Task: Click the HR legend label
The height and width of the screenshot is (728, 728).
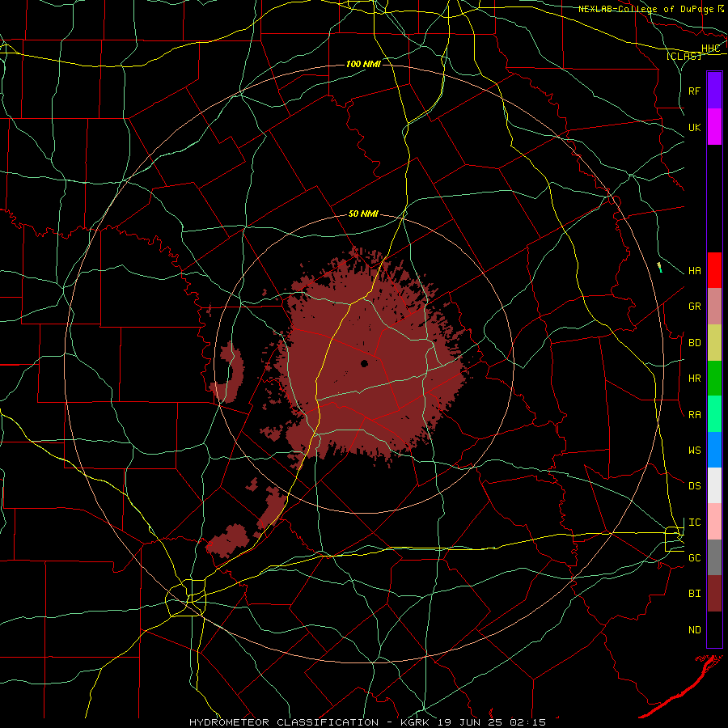Action: click(x=694, y=379)
